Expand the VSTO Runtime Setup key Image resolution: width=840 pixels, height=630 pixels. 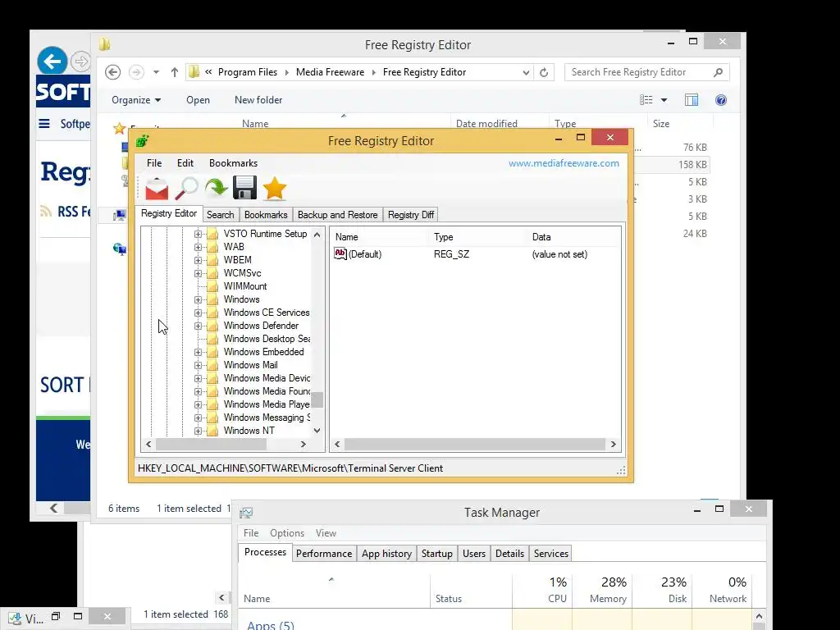tap(198, 234)
